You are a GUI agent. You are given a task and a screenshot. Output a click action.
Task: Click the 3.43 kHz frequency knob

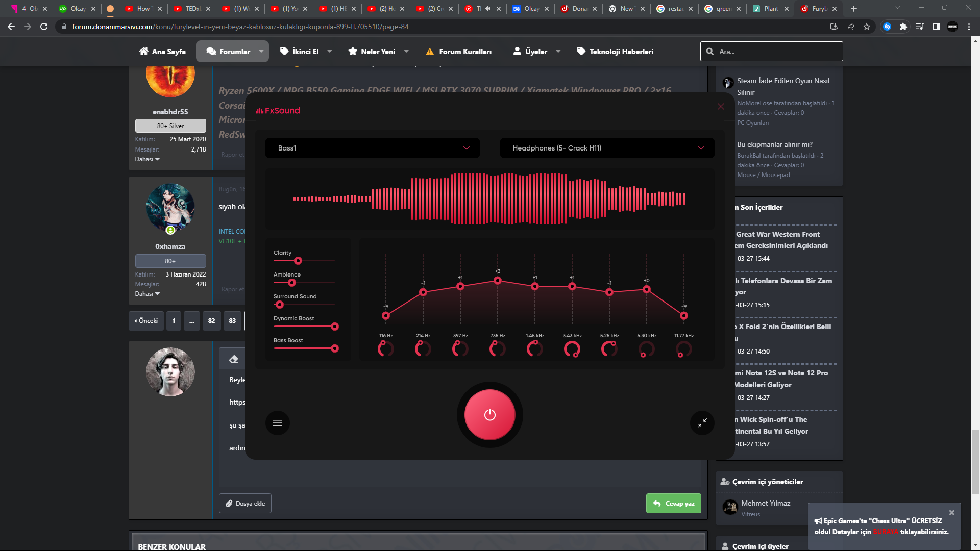pos(572,349)
